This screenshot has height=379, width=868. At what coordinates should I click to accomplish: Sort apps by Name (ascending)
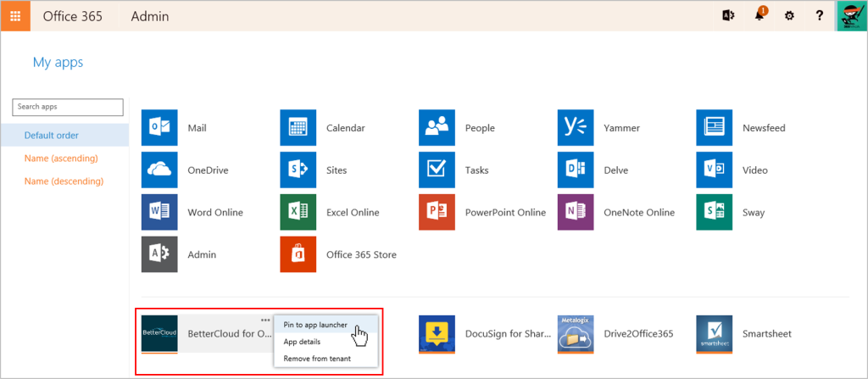coord(61,159)
